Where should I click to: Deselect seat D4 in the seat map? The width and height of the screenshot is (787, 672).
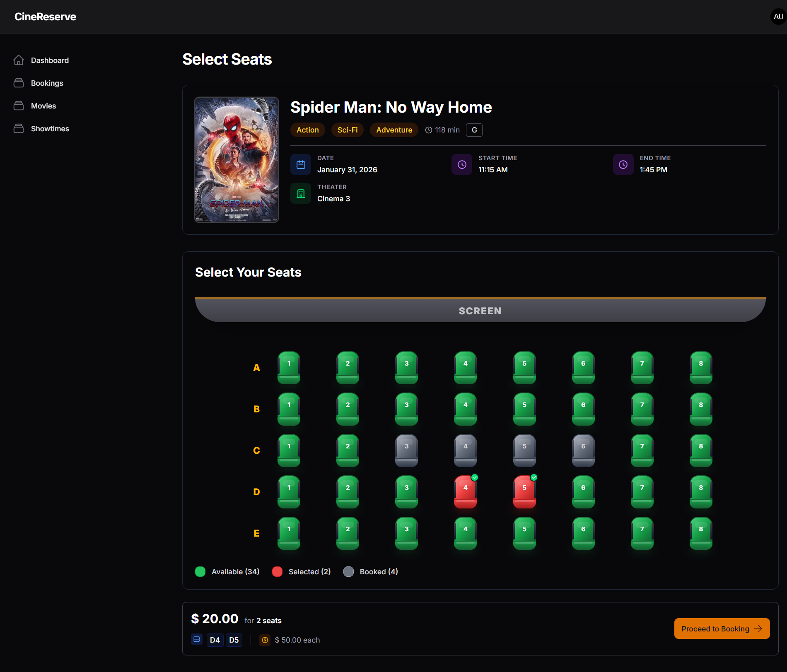(465, 492)
